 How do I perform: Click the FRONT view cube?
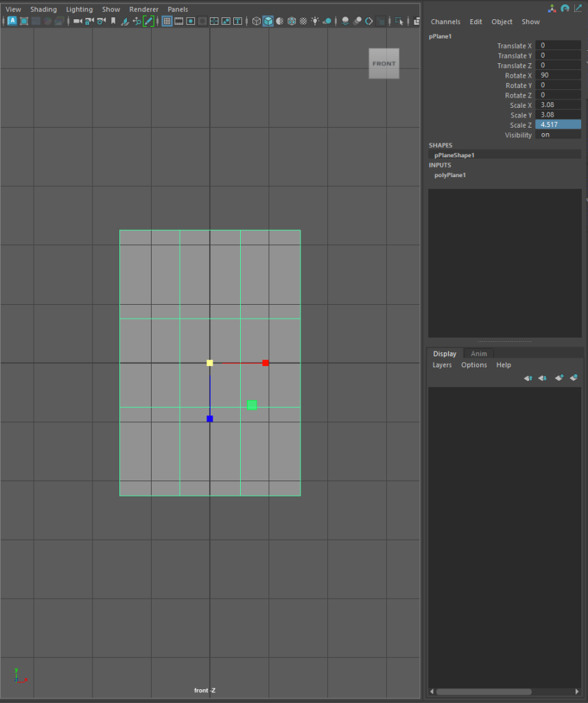click(384, 64)
